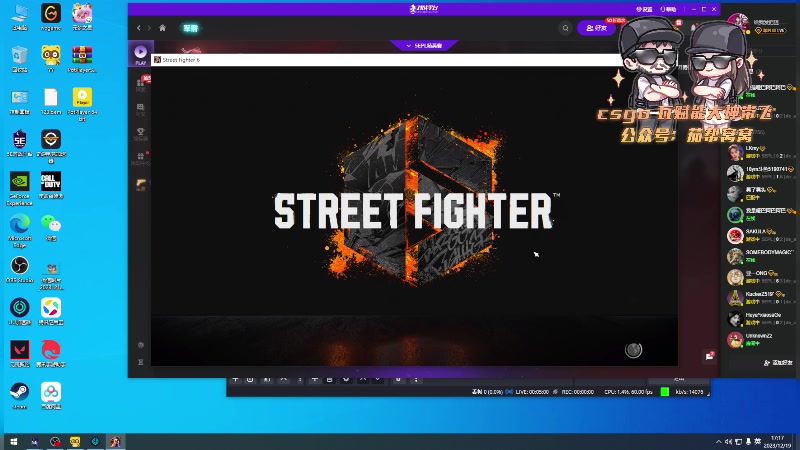The width and height of the screenshot is (800, 450).
Task: Click the plus button in OBS toolbar
Action: [x=235, y=380]
